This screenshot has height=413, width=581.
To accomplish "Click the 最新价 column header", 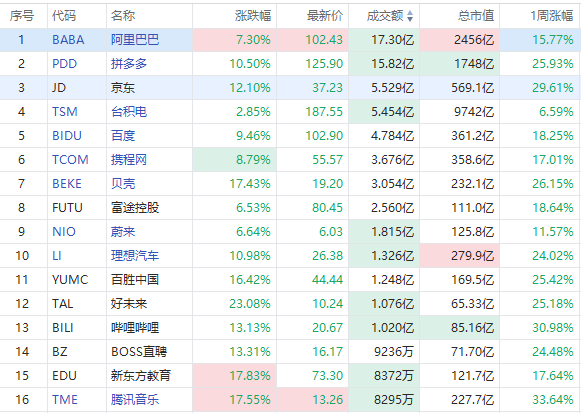I will click(325, 16).
